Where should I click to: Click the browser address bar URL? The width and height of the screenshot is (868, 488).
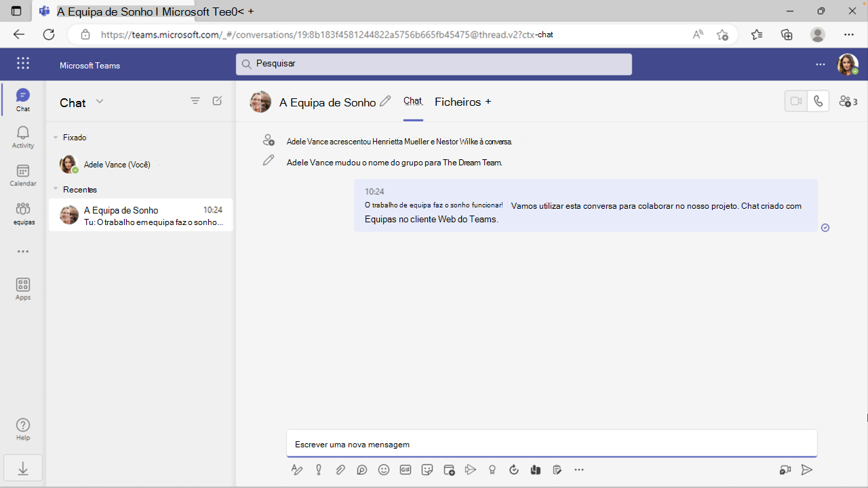pos(327,35)
